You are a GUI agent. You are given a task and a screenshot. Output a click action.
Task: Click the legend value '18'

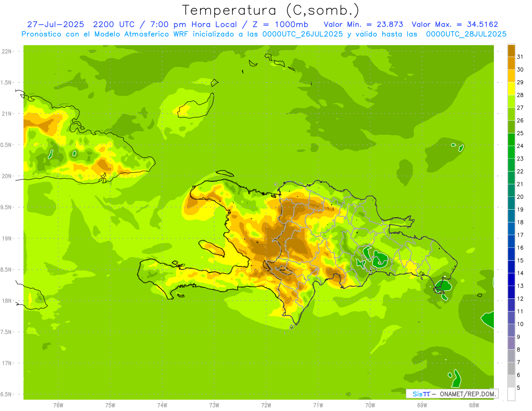(520, 222)
